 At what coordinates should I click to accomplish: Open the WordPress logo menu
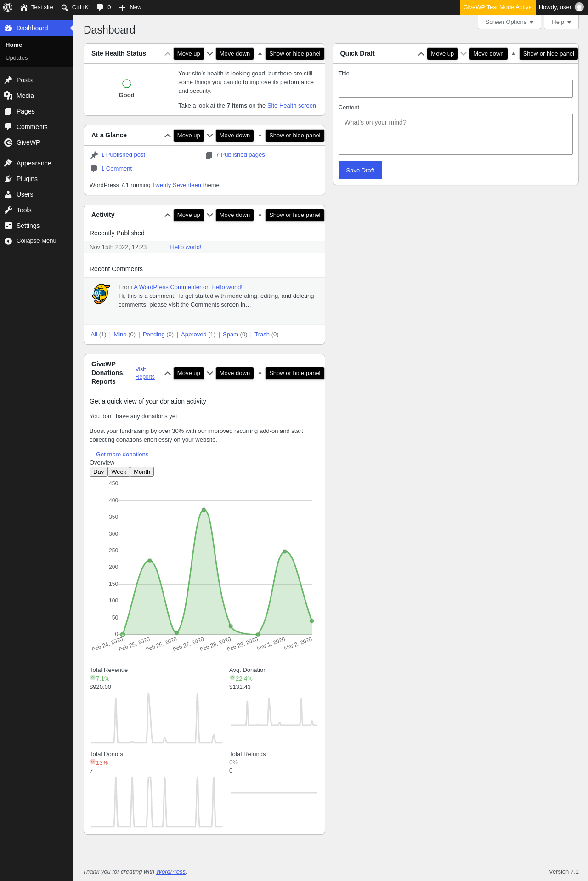[x=8, y=7]
